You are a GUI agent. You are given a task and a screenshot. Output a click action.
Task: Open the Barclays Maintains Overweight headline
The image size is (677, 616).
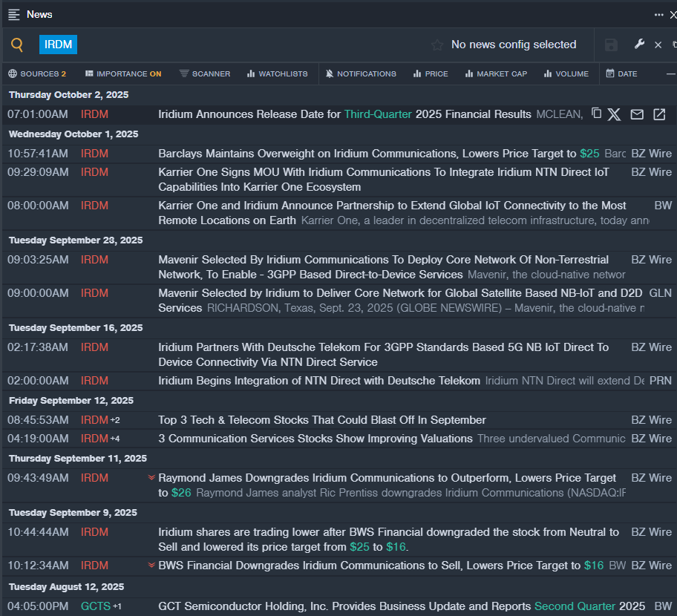tap(367, 154)
